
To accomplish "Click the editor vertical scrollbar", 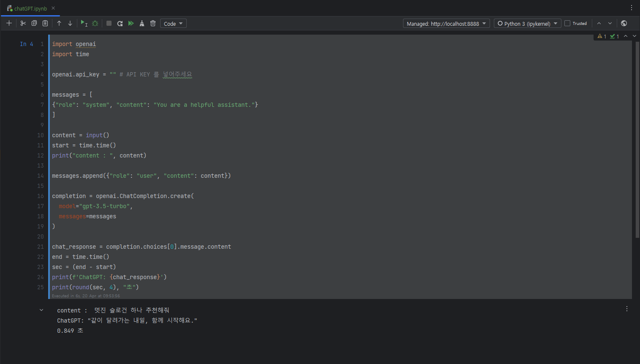I will point(637,139).
